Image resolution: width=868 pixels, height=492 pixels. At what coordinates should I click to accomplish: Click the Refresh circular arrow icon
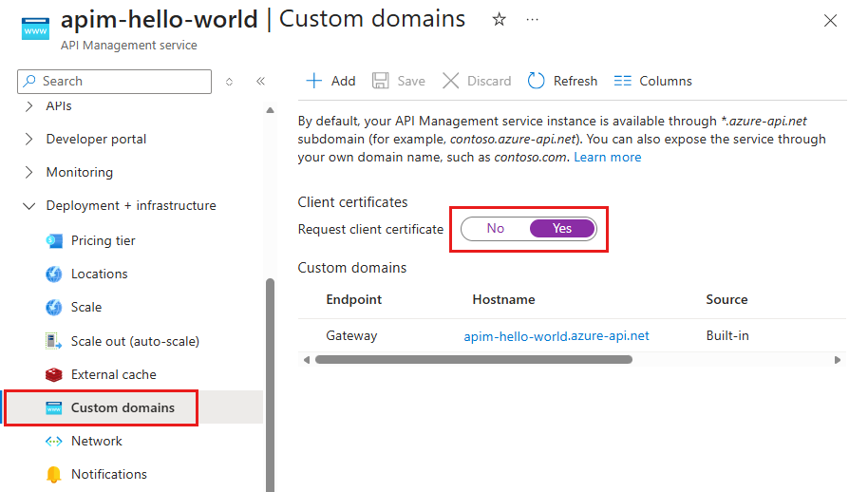tap(536, 81)
